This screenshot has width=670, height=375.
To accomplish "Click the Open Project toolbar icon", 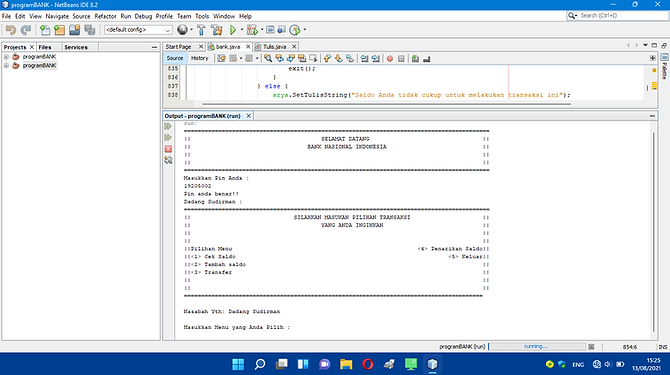I will coord(74,30).
